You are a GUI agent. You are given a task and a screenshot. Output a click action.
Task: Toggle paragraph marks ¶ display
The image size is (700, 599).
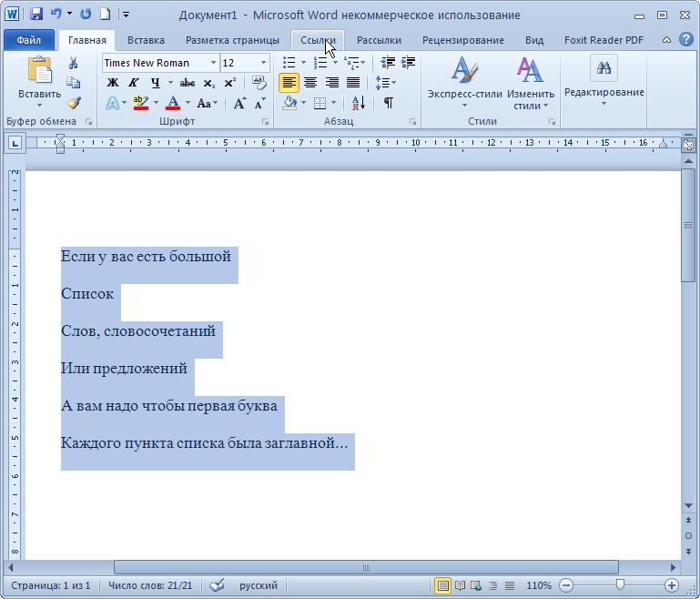[x=389, y=103]
